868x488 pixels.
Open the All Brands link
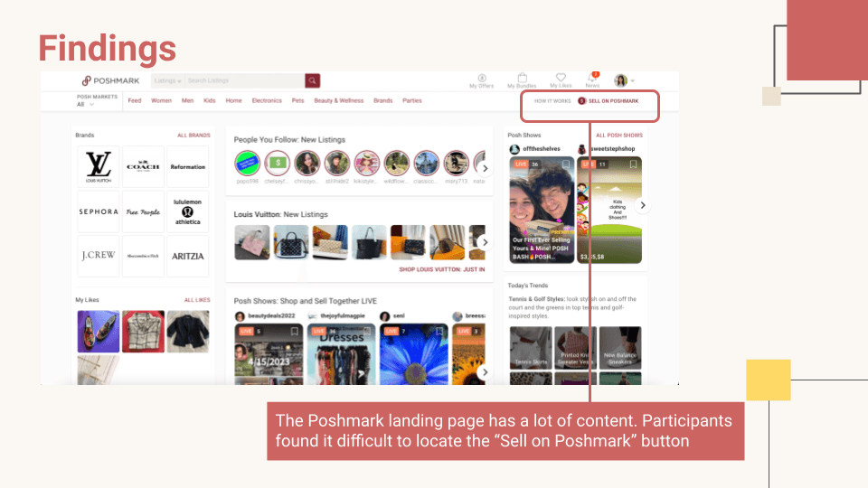point(193,135)
